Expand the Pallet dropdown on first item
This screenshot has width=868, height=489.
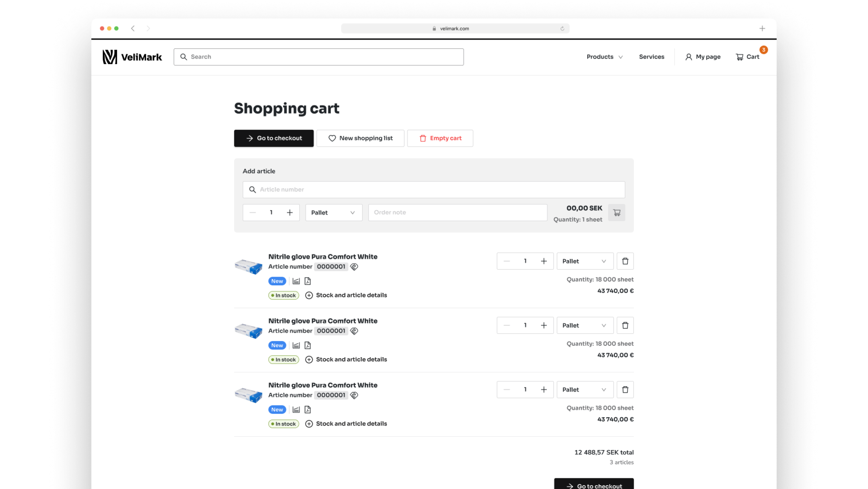pyautogui.click(x=584, y=261)
